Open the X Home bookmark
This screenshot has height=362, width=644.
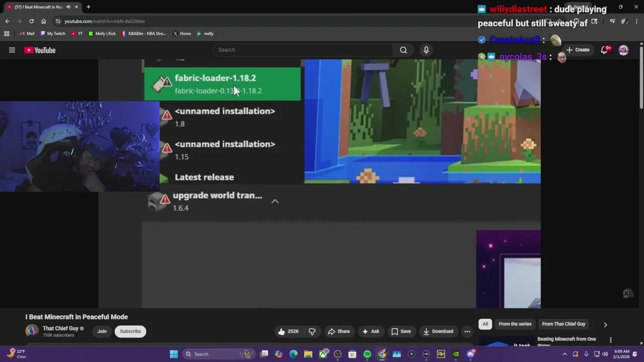pyautogui.click(x=182, y=34)
